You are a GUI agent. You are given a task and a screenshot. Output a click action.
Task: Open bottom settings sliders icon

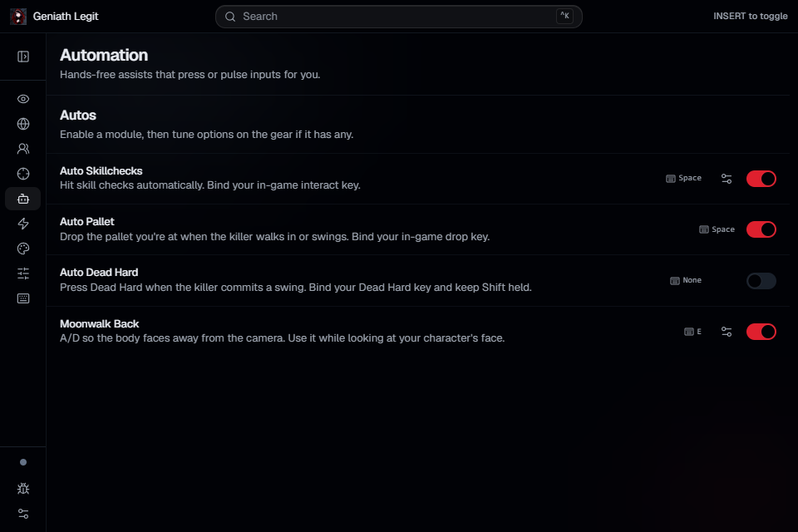tap(23, 514)
